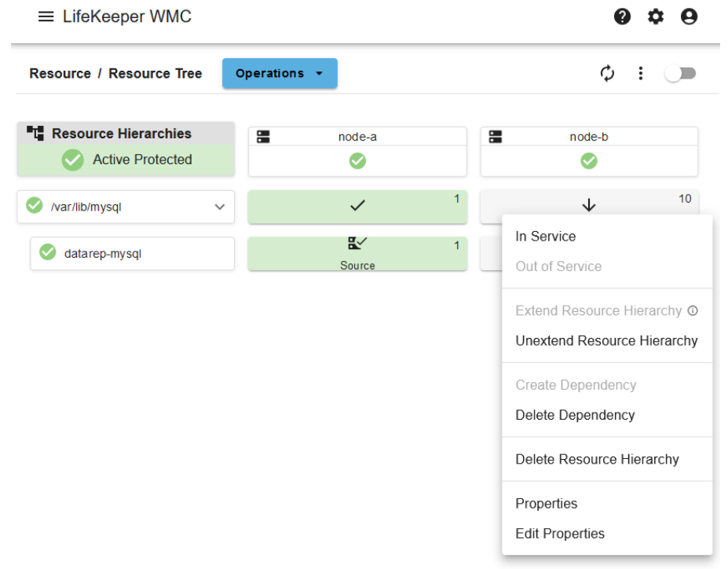Click the user account icon

tap(689, 17)
